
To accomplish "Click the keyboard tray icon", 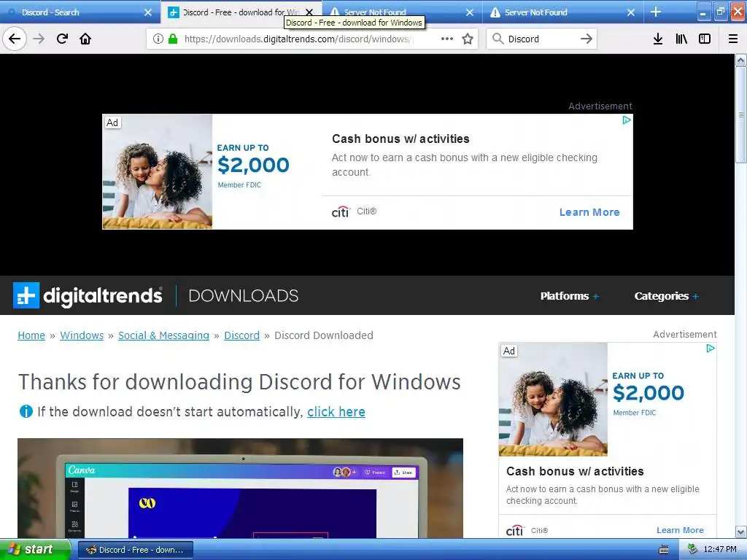I will [663, 550].
